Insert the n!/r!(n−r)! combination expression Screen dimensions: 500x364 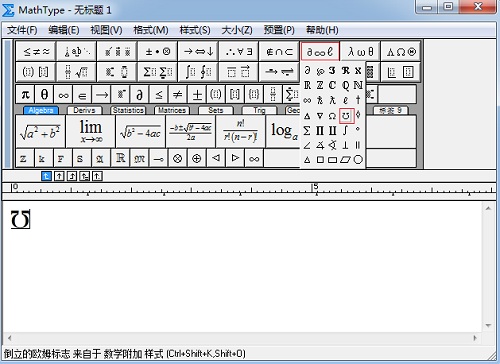[x=240, y=132]
